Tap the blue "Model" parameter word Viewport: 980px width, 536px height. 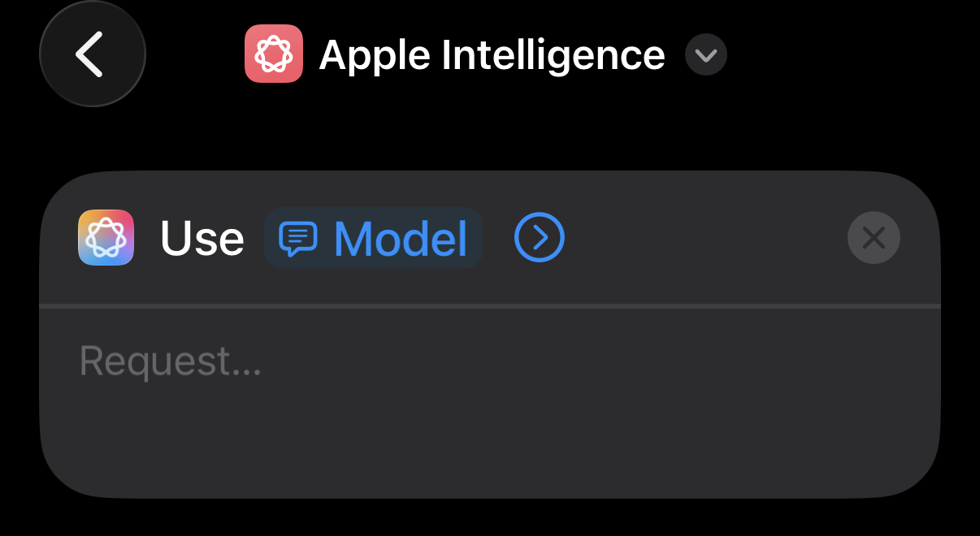click(x=401, y=239)
